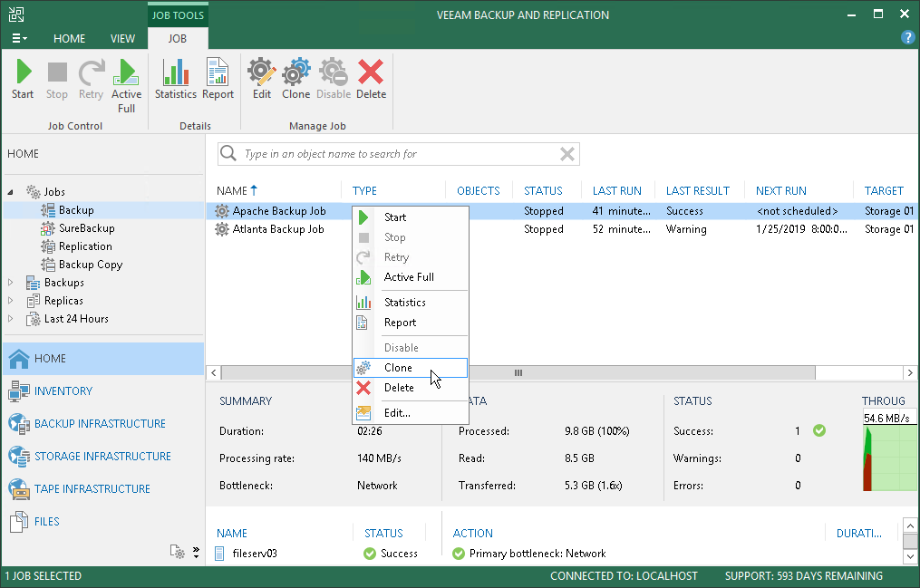
Task: Select the Apache Backup Job row
Action: 562,210
